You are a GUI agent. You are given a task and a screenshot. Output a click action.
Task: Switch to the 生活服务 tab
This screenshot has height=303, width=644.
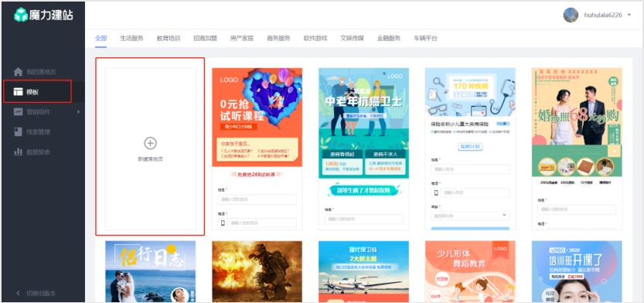pyautogui.click(x=132, y=38)
